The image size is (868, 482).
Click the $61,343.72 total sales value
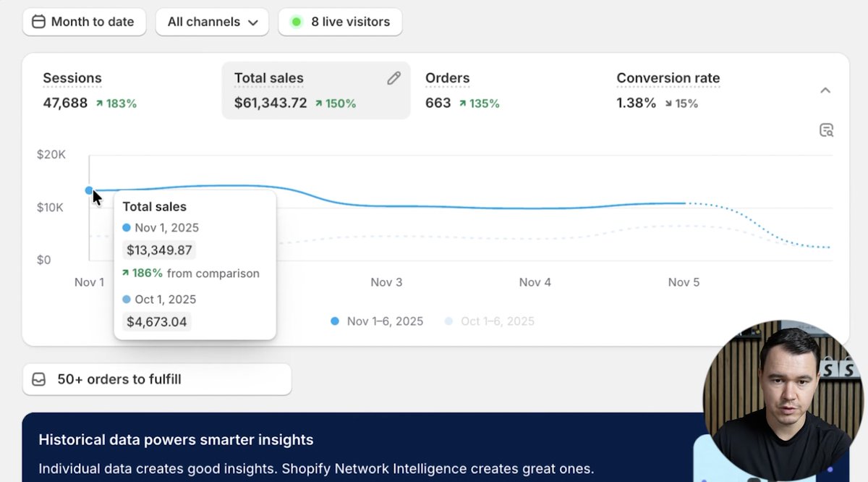click(271, 103)
